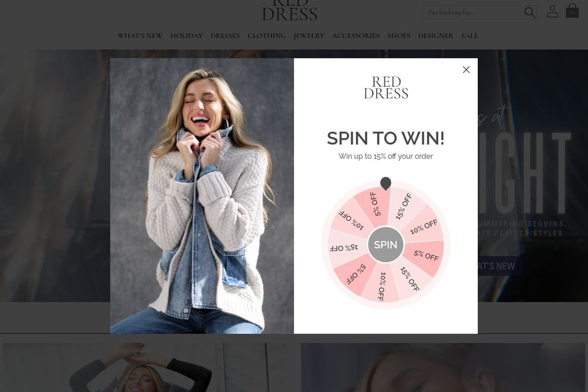
Task: Open the What's New menu
Action: [140, 36]
